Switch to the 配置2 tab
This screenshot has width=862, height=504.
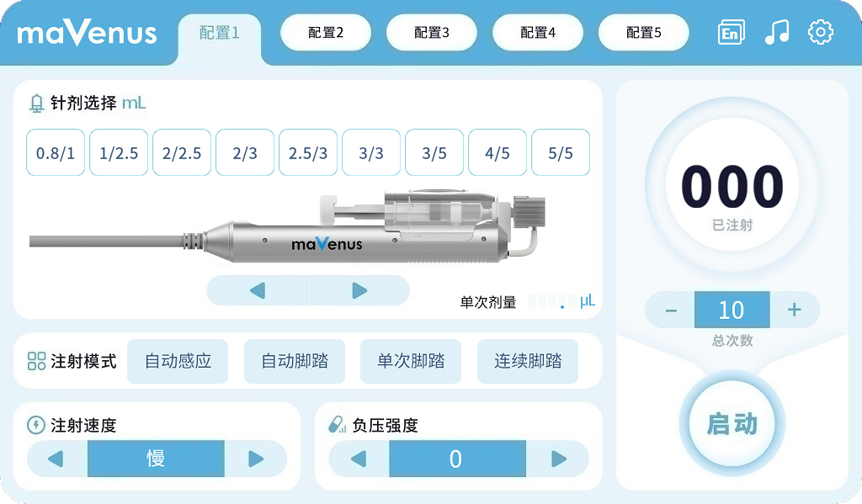pos(326,33)
